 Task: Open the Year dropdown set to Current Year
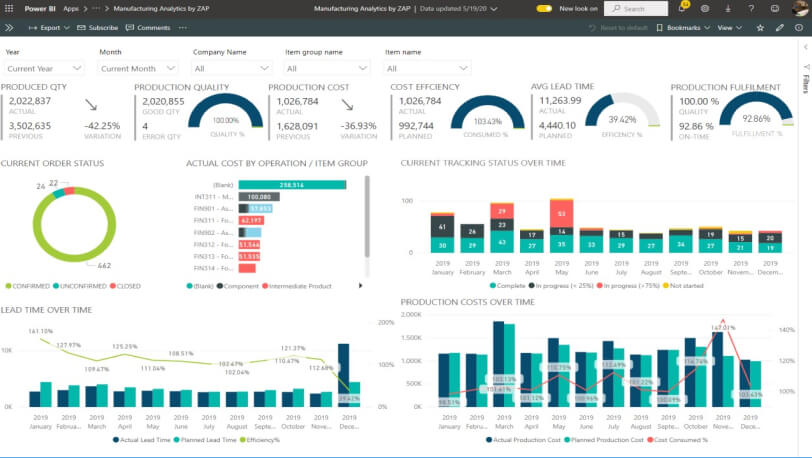44,69
